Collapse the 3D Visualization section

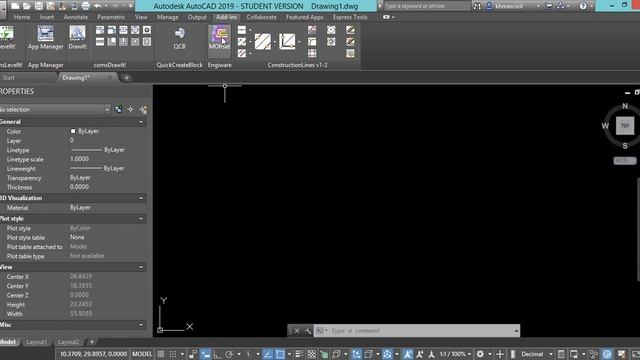141,198
